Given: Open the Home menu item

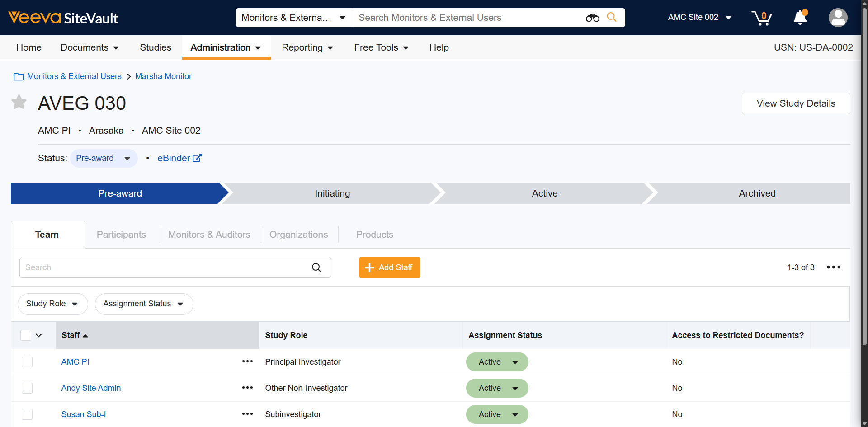Looking at the screenshot, I should [29, 47].
